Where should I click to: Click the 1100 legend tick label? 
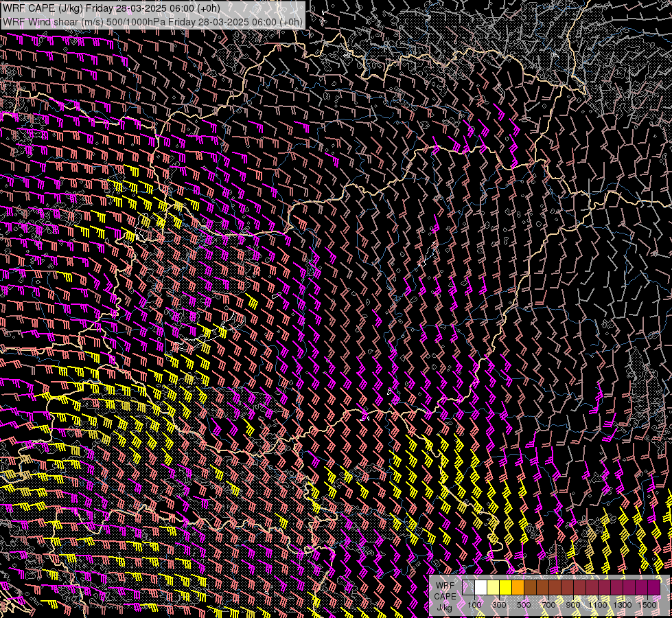point(597,605)
